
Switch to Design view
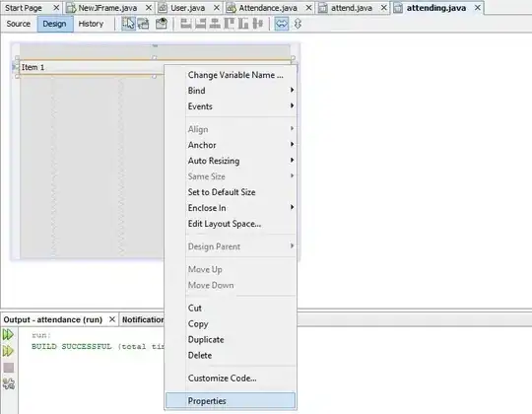54,24
